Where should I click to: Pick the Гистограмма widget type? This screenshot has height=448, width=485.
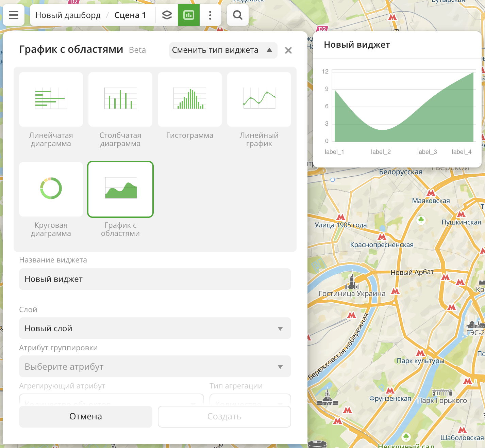pos(190,99)
